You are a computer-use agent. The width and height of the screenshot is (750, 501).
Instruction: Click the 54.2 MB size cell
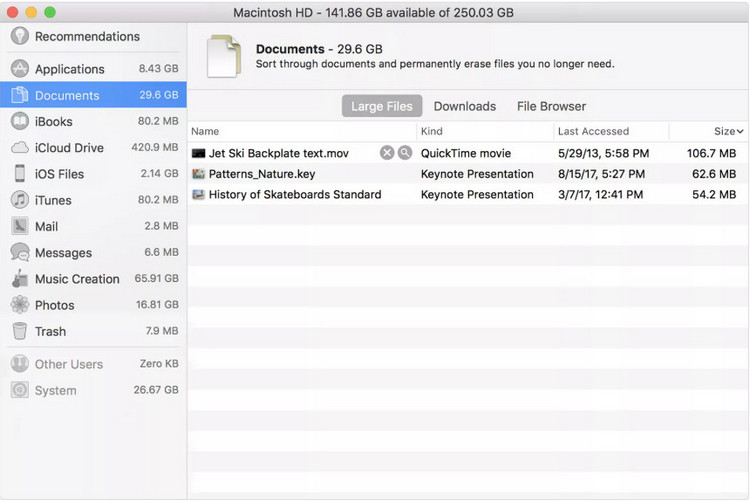click(714, 194)
